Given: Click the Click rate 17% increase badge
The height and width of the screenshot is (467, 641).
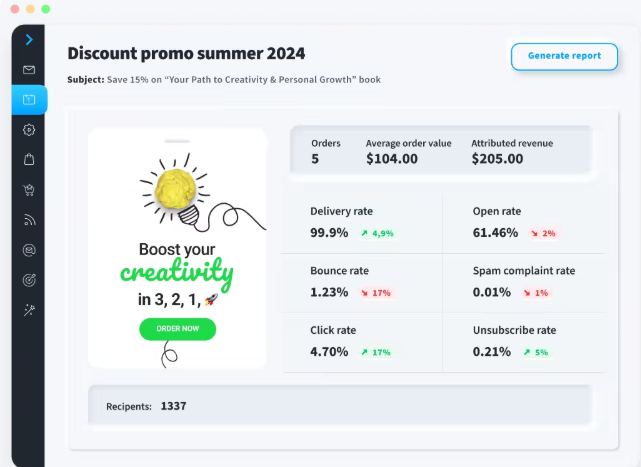Looking at the screenshot, I should (x=376, y=352).
